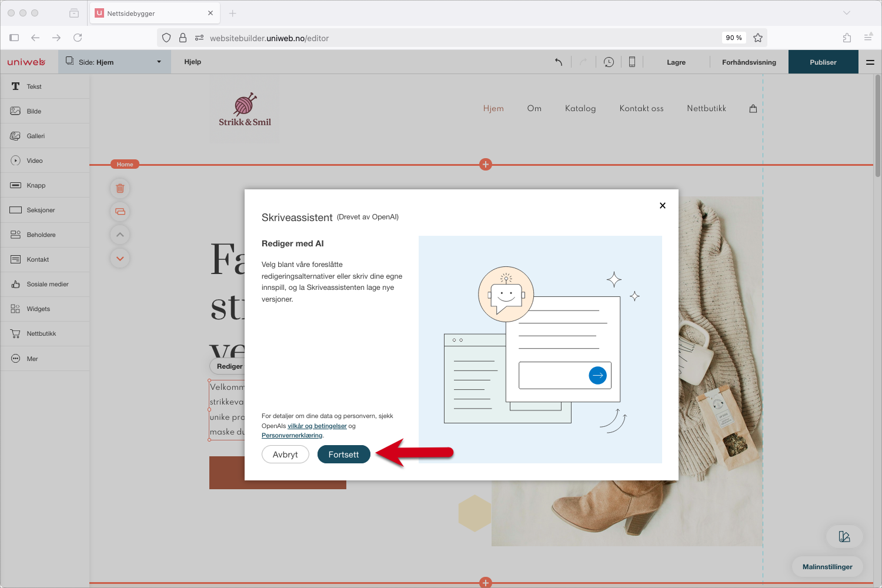Open the hamburger menu in top bar
Image resolution: width=882 pixels, height=588 pixels.
coord(870,62)
